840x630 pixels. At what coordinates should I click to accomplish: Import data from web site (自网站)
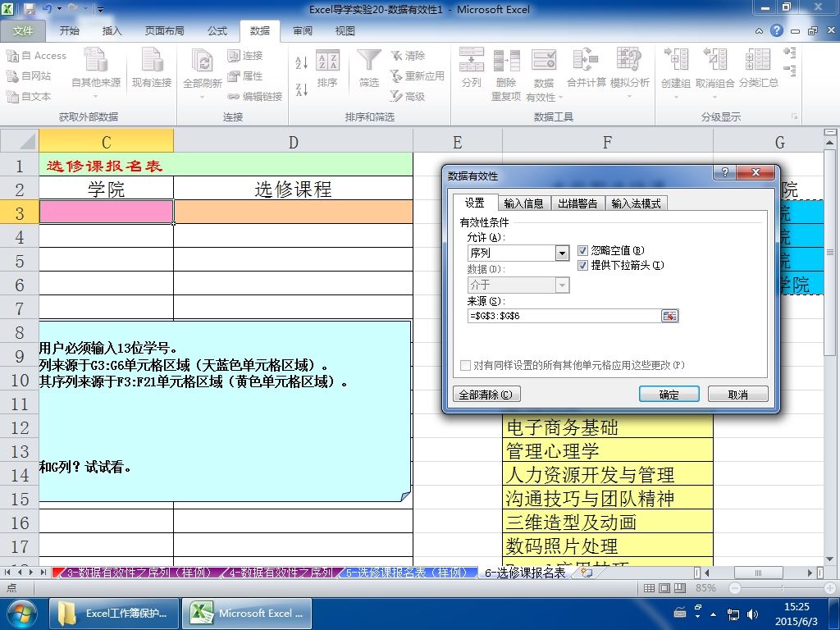click(29, 76)
